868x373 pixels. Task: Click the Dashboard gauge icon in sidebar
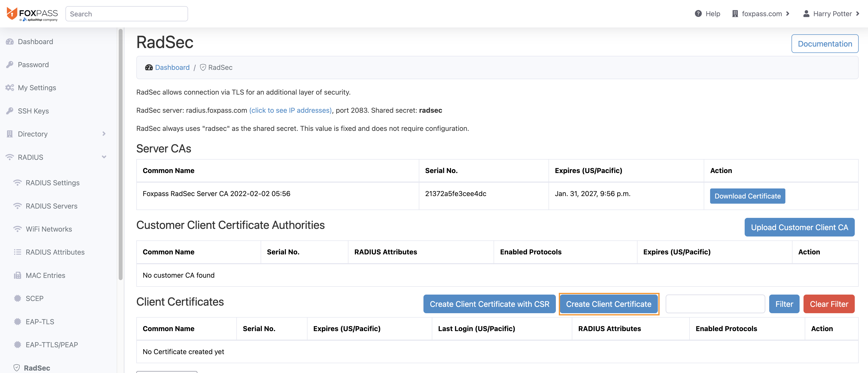click(10, 42)
